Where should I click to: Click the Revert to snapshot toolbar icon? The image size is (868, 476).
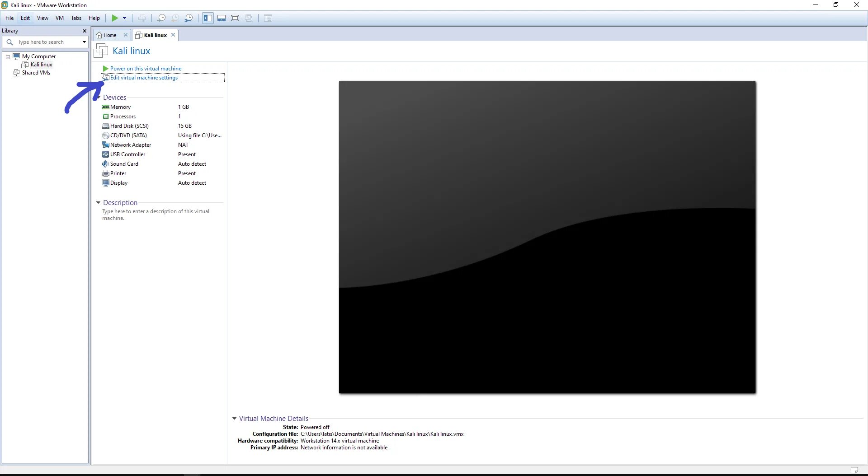click(x=175, y=18)
